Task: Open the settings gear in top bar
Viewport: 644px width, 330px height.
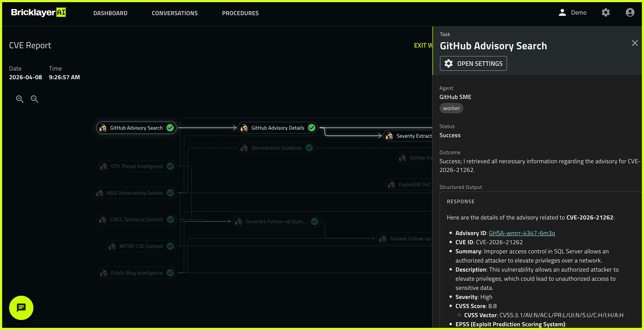Action: 606,13
